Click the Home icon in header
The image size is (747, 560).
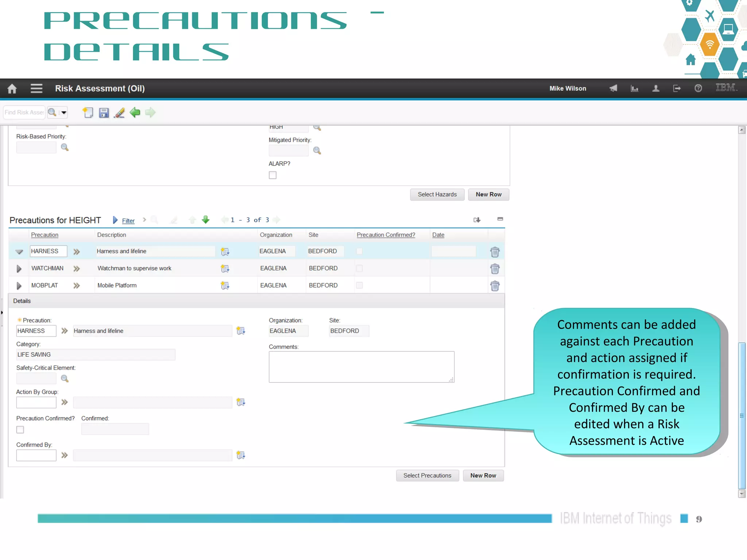[x=12, y=89]
